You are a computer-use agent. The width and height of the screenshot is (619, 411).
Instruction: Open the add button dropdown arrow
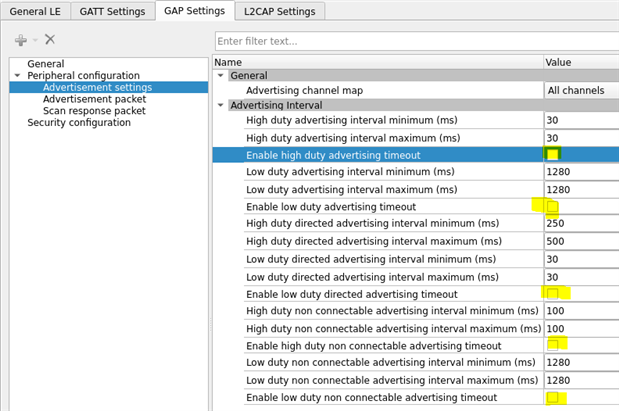click(35, 41)
